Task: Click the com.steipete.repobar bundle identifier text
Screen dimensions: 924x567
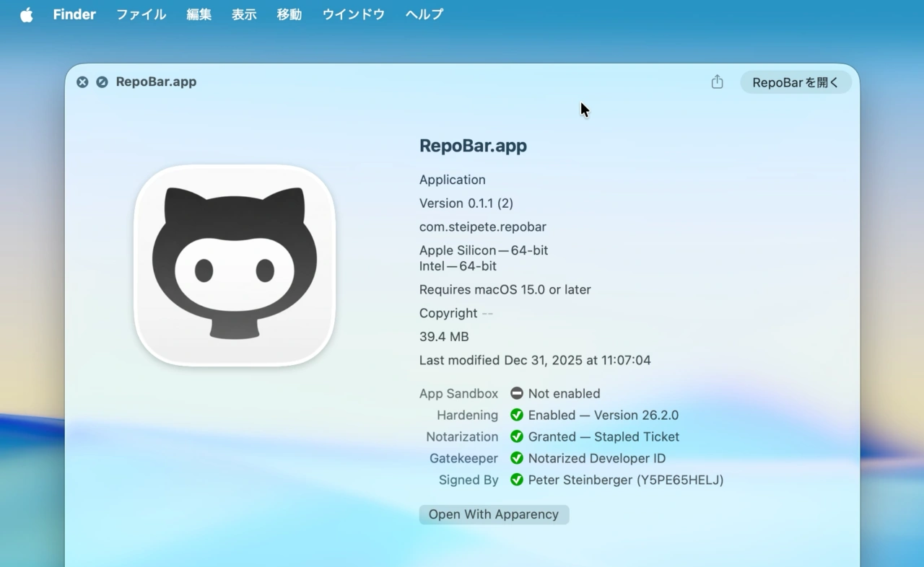Action: click(482, 227)
